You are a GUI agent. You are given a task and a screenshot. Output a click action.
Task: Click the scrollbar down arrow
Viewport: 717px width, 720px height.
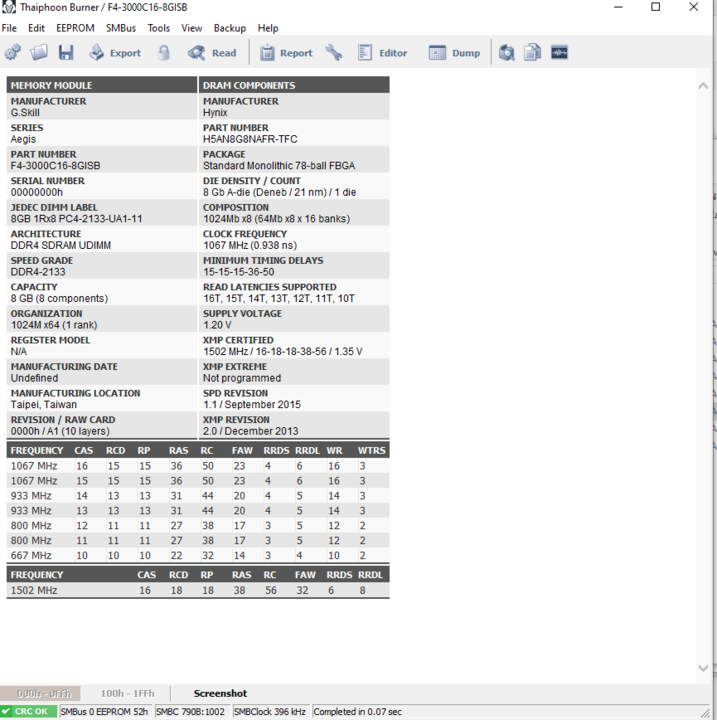tap(703, 668)
